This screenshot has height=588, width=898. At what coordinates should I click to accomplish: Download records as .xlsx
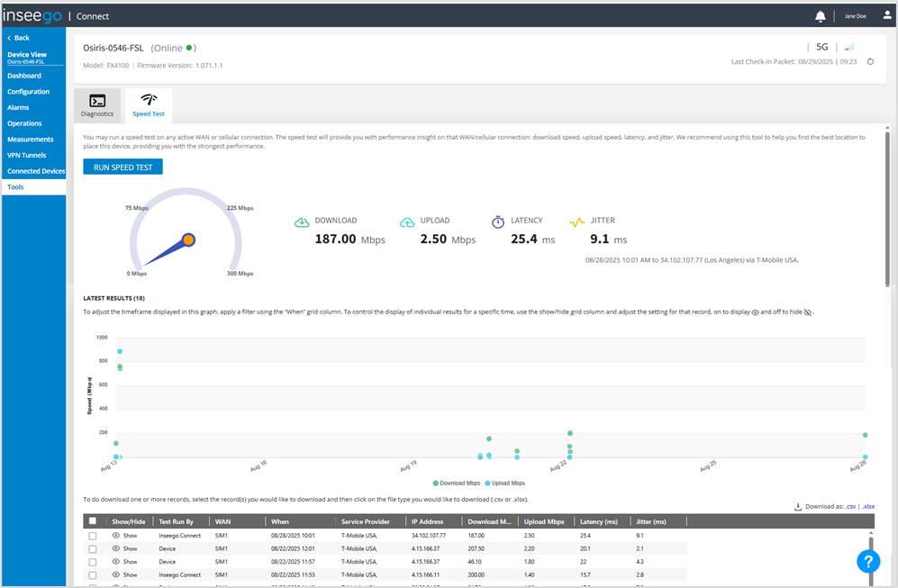coord(868,507)
